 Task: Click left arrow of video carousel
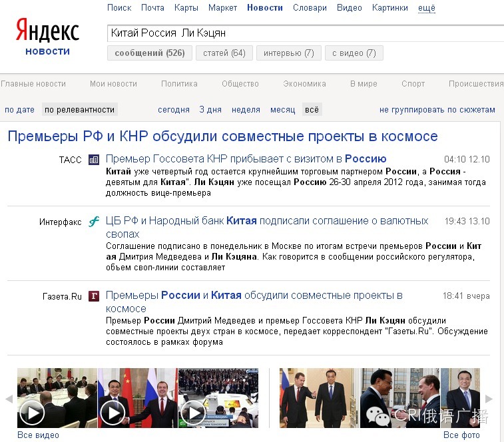(9, 399)
